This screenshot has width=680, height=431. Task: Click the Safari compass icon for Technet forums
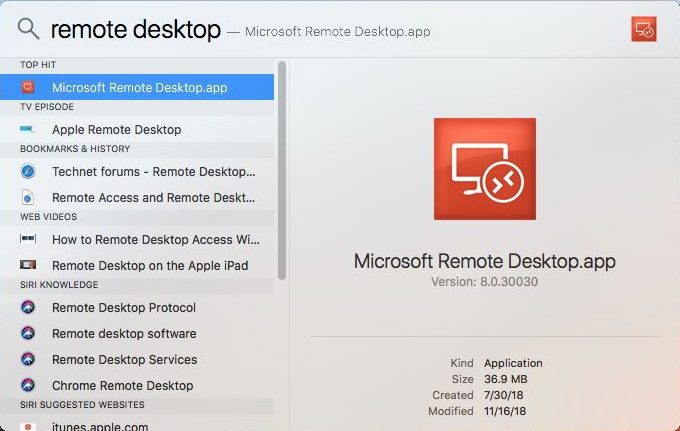pos(28,171)
